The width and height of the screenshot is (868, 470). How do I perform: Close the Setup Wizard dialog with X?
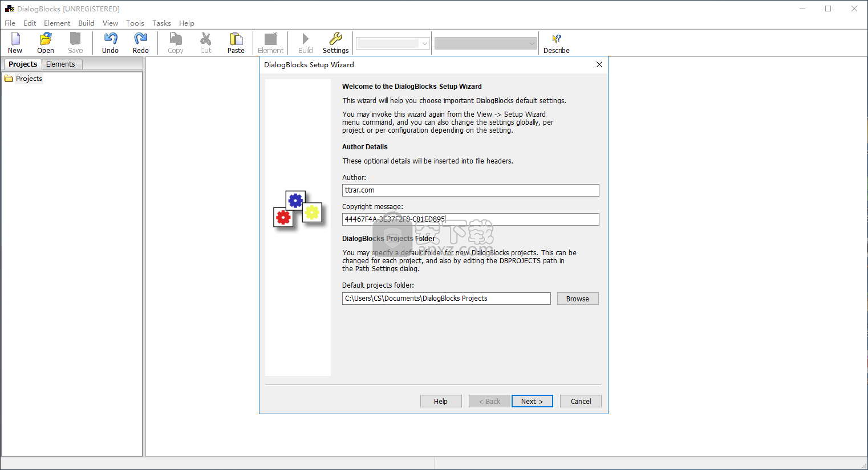coord(599,64)
